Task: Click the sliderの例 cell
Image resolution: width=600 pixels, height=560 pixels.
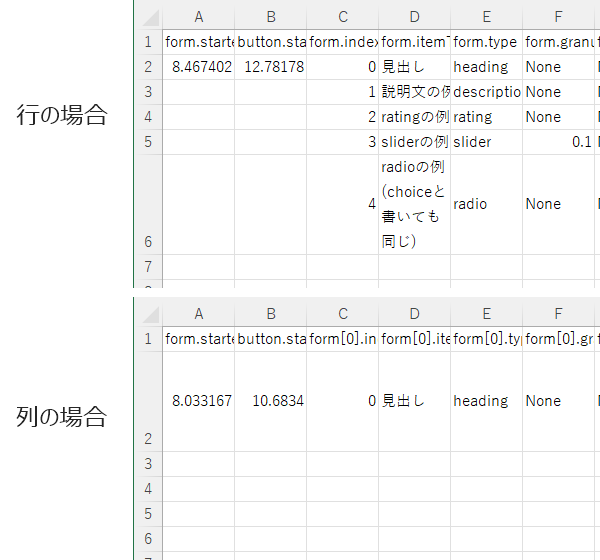Action: [414, 142]
